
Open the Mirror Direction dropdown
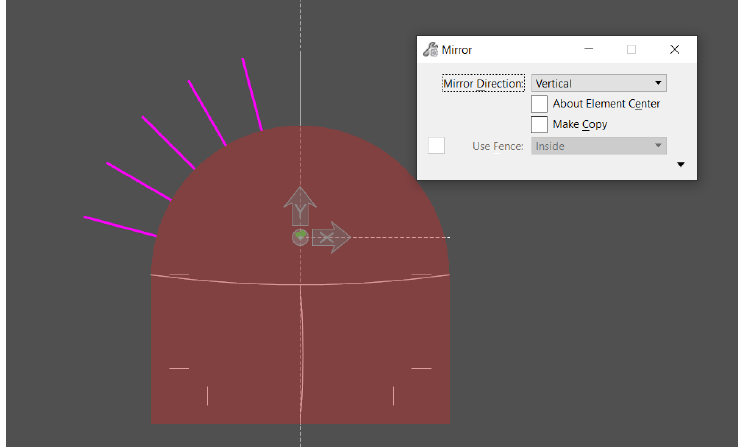[x=599, y=83]
